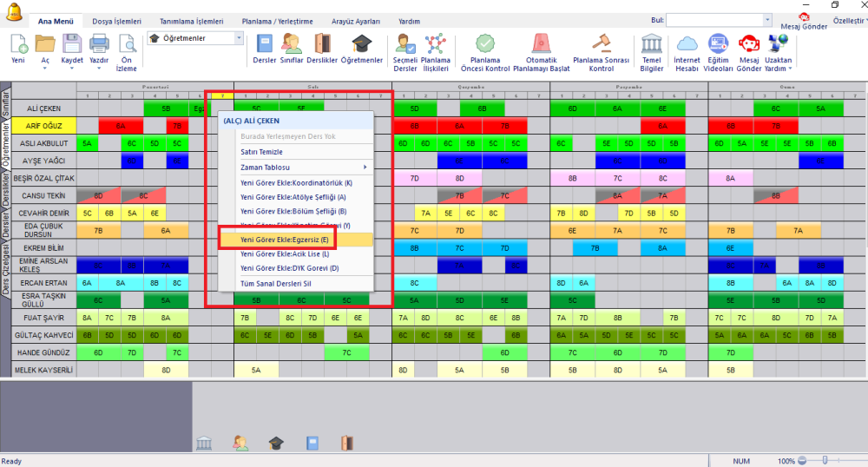Select teacher row FUAT ŞAYİR
Screen dimensions: 868x467
[44, 318]
